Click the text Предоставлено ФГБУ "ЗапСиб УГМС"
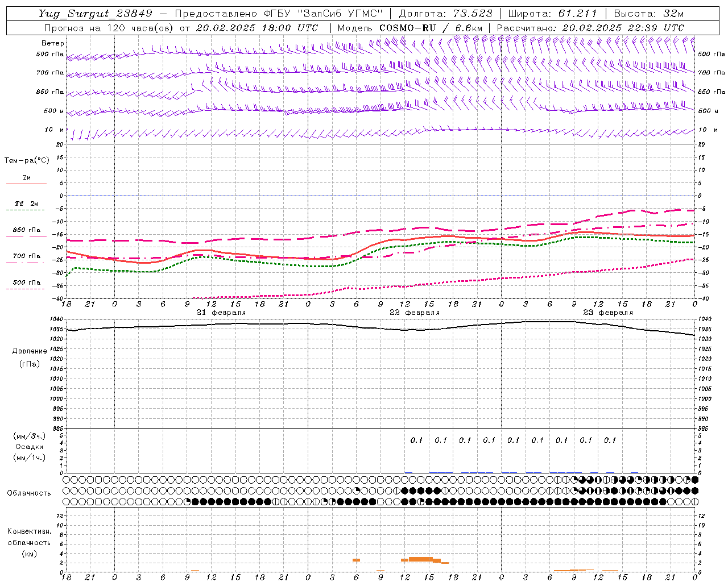728x582 pixels. pos(279,14)
